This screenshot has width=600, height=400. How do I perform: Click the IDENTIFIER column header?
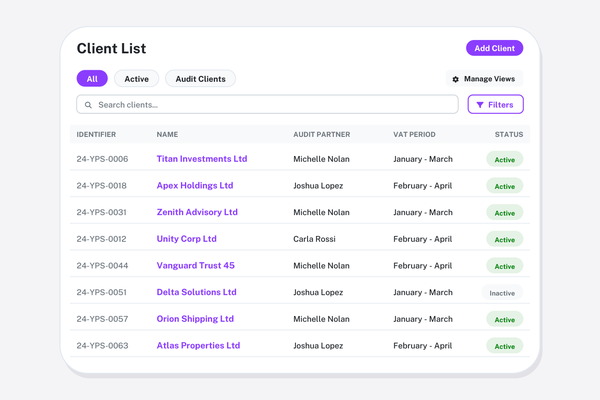96,134
